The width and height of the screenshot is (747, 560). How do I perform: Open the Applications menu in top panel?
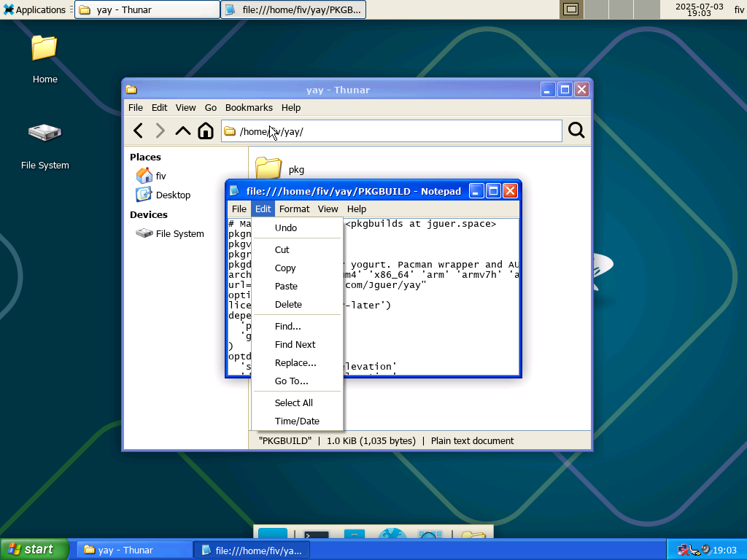point(34,9)
